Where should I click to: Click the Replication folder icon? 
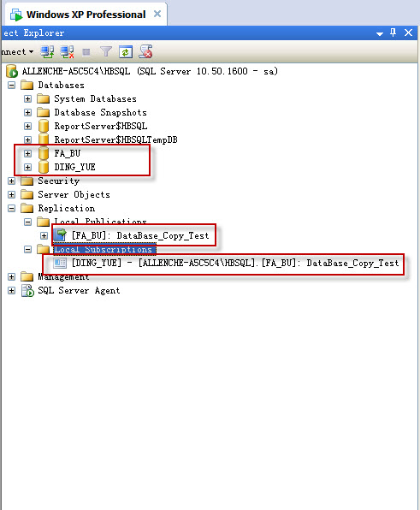tap(27, 208)
